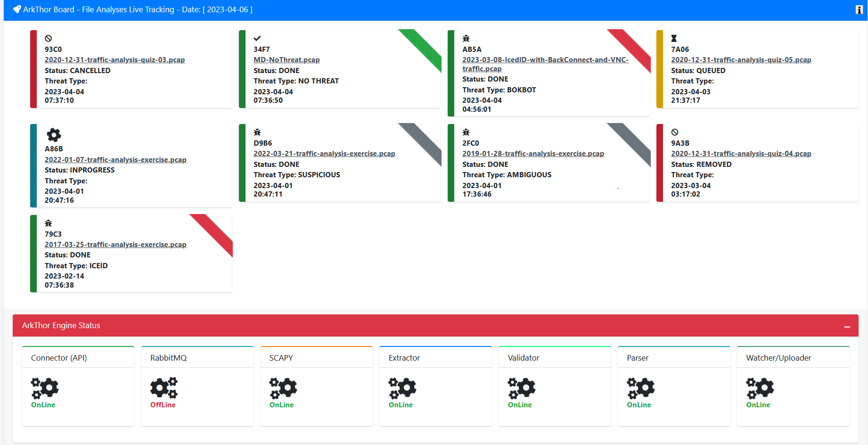868x445 pixels.
Task: Click the info icon in the top-right corner
Action: click(x=860, y=9)
